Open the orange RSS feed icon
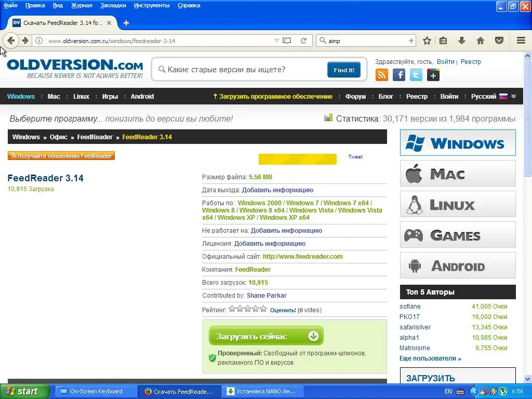532x399 pixels. pos(382,75)
